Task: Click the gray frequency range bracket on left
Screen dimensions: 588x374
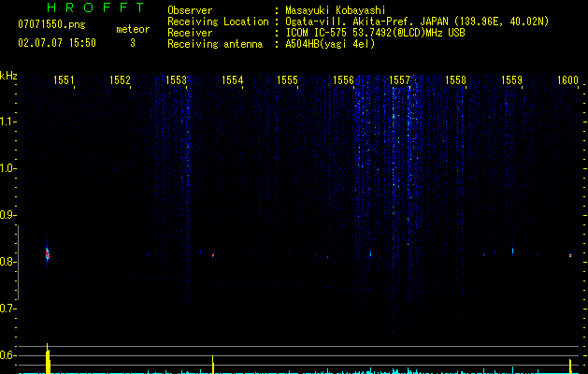Action: (x=19, y=262)
